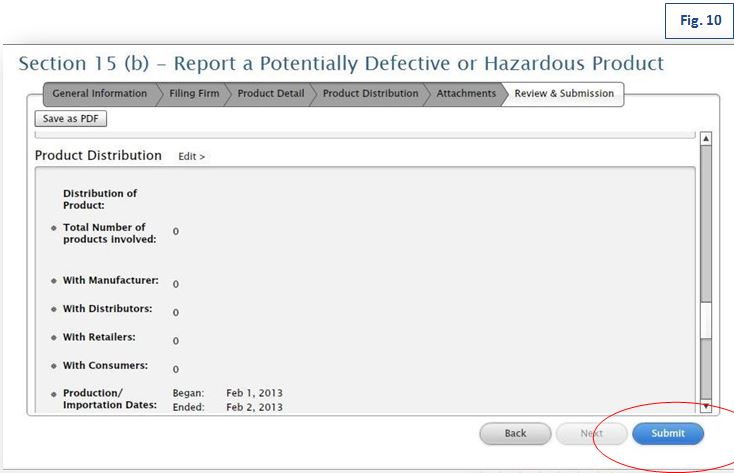Go to the Product Detail tab
The image size is (734, 473).
(270, 94)
